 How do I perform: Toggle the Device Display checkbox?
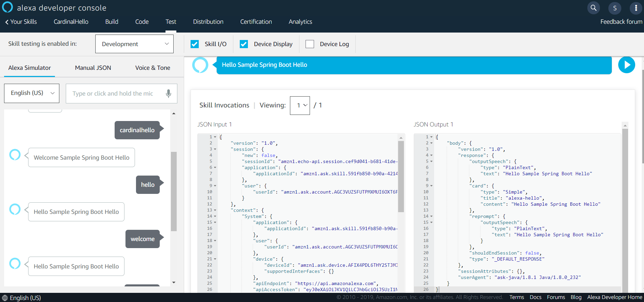coord(244,44)
